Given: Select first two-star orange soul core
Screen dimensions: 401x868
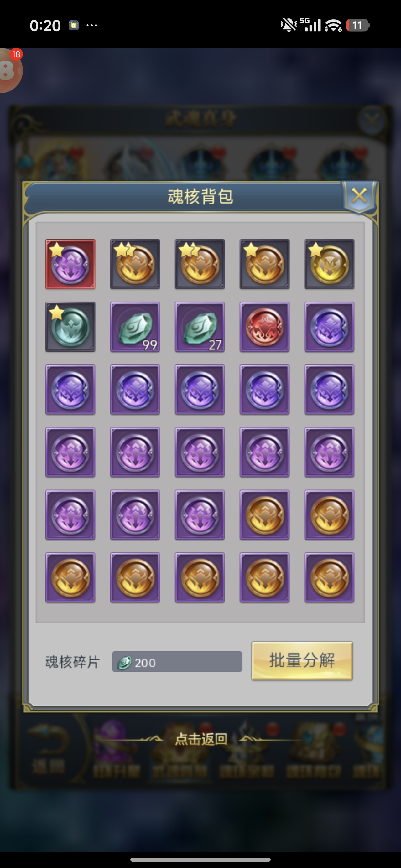Looking at the screenshot, I should (135, 264).
